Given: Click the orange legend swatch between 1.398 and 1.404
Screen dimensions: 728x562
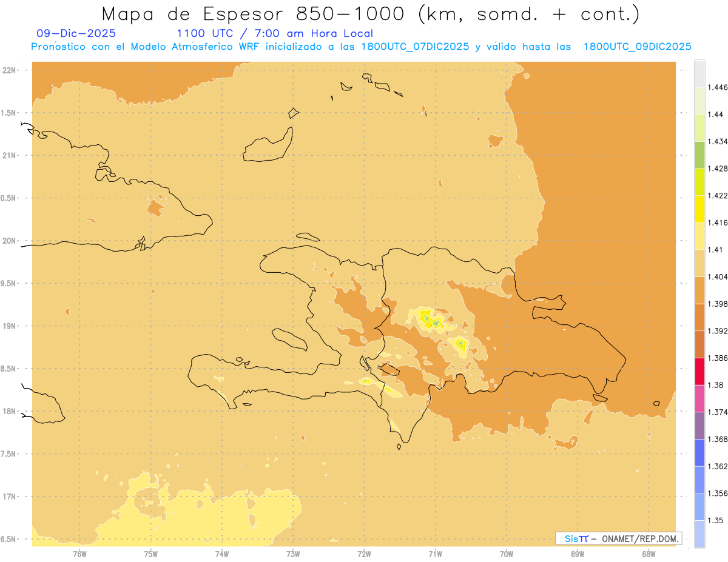Looking at the screenshot, I should [699, 290].
